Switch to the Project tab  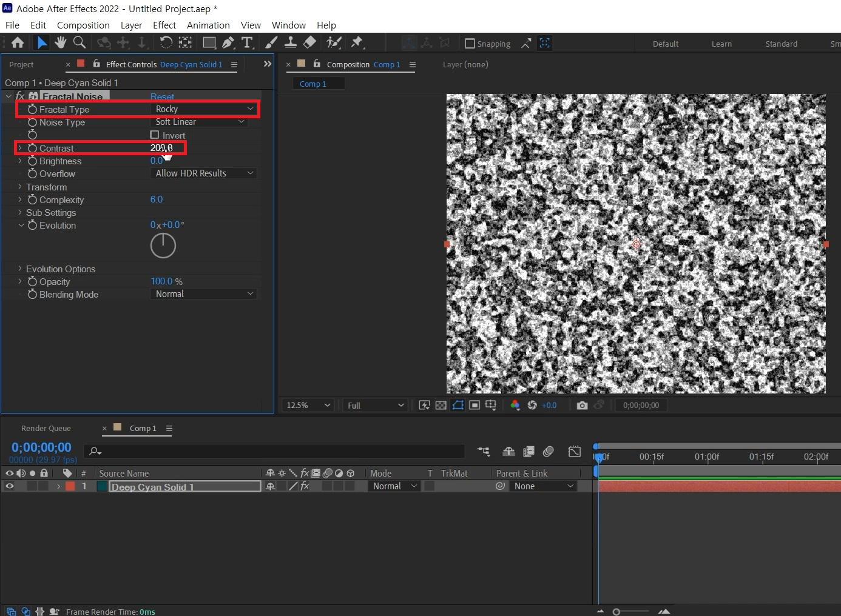click(x=21, y=64)
